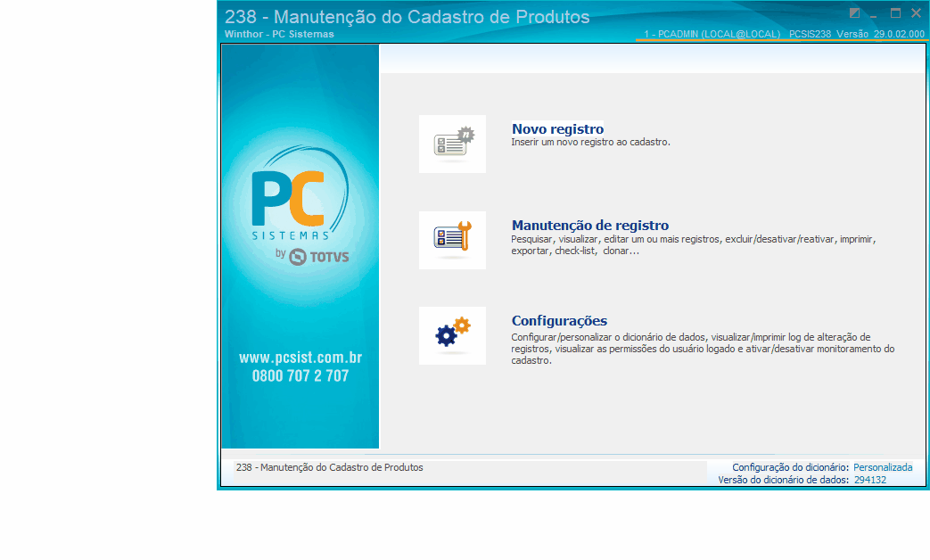The width and height of the screenshot is (930, 560).
Task: Open the Novo registro heading link
Action: (557, 128)
